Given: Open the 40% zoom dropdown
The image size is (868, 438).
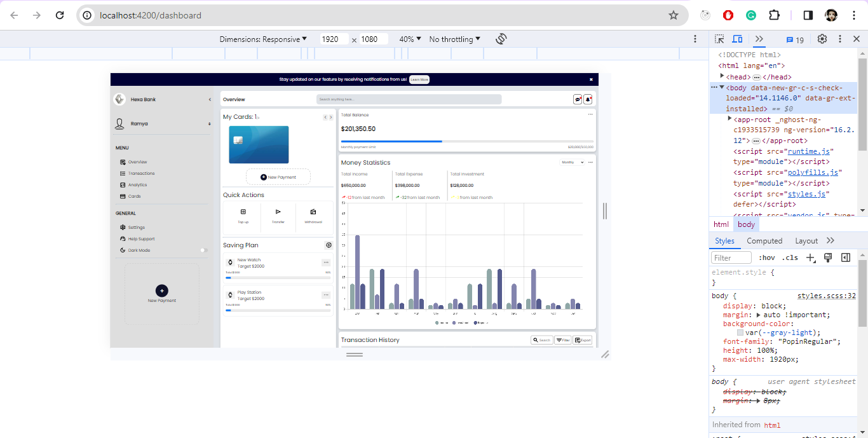Looking at the screenshot, I should point(410,39).
